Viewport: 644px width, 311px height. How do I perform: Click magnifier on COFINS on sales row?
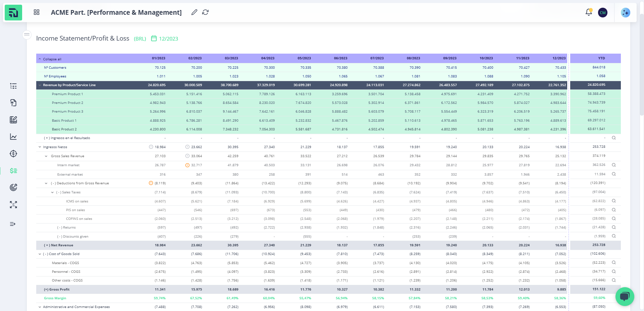[x=614, y=219]
